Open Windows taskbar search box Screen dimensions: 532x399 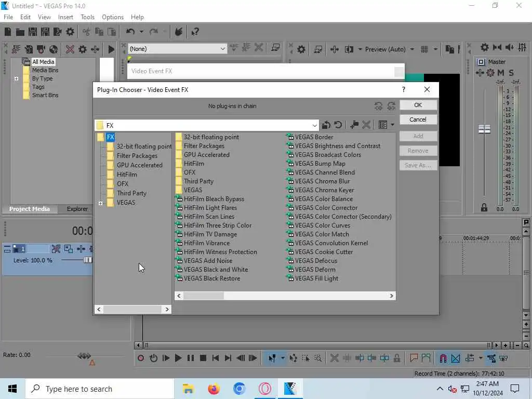[99, 389]
